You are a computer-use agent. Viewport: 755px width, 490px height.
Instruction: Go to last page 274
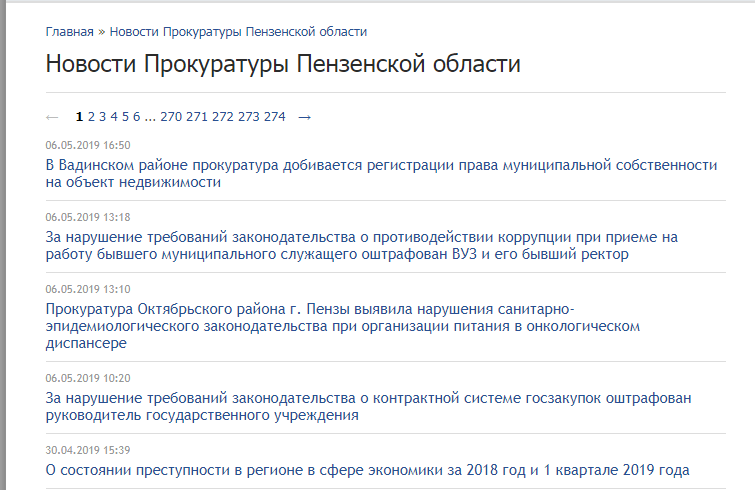pos(274,116)
